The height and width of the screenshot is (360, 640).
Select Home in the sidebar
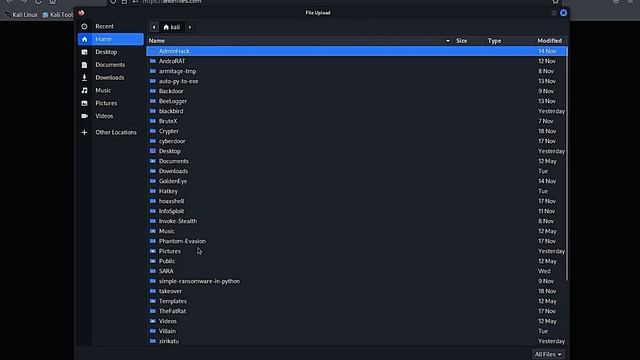110,39
